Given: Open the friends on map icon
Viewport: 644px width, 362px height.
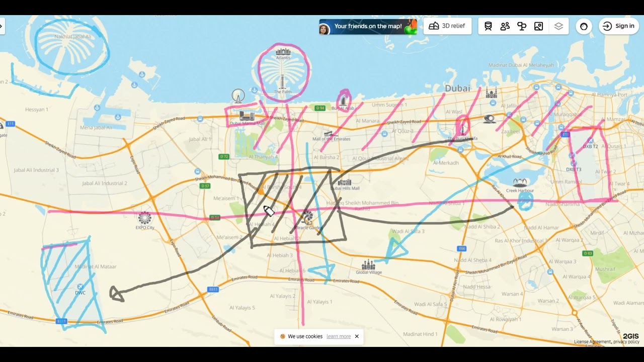Looking at the screenshot, I should tap(505, 26).
